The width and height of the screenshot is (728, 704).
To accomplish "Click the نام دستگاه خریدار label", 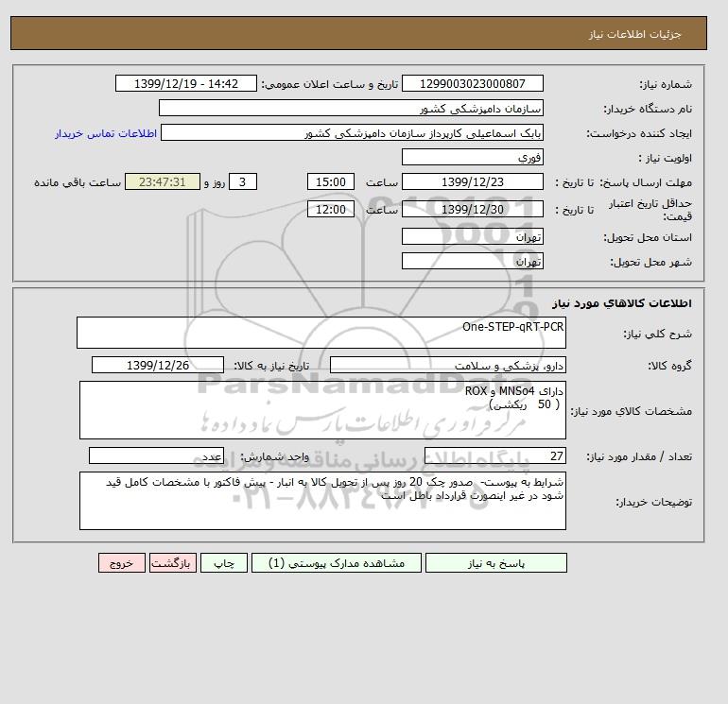I will [x=648, y=109].
